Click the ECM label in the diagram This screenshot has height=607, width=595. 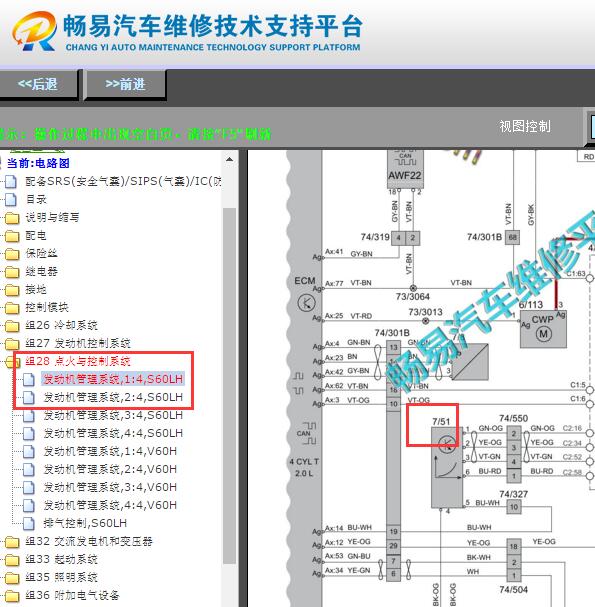(x=305, y=281)
